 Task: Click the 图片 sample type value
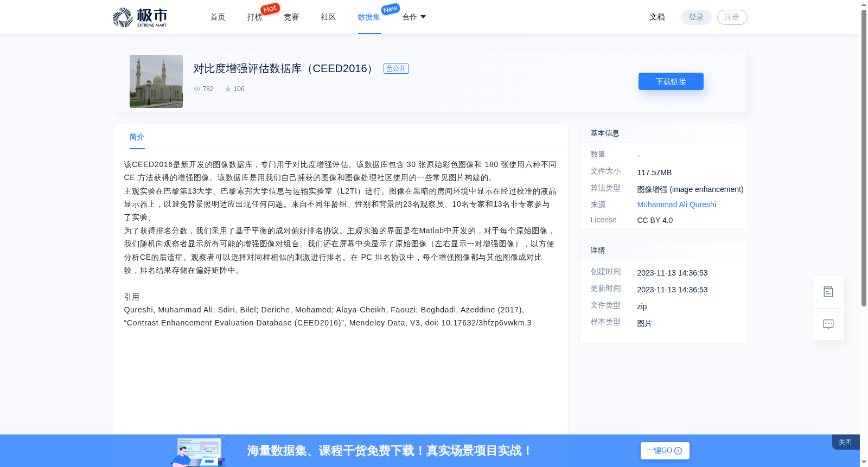point(645,323)
